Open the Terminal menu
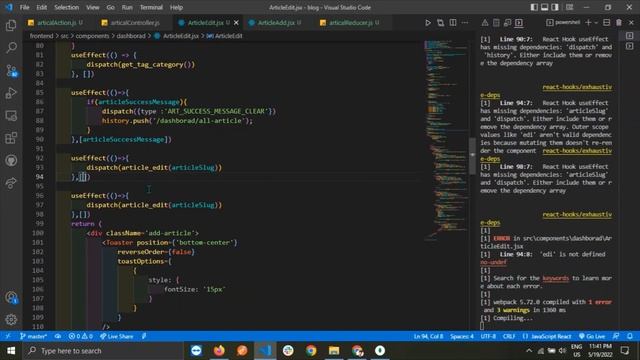The height and width of the screenshot is (360, 640). [x=151, y=7]
